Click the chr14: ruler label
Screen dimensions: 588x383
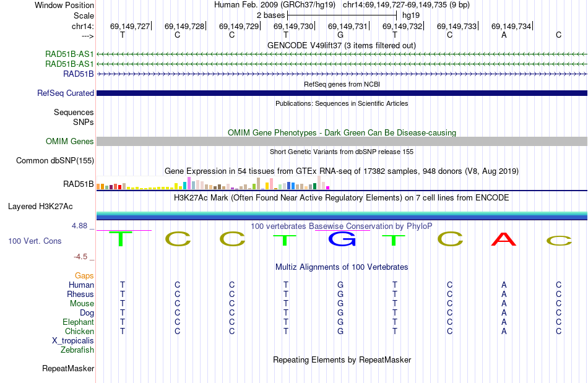click(x=82, y=26)
